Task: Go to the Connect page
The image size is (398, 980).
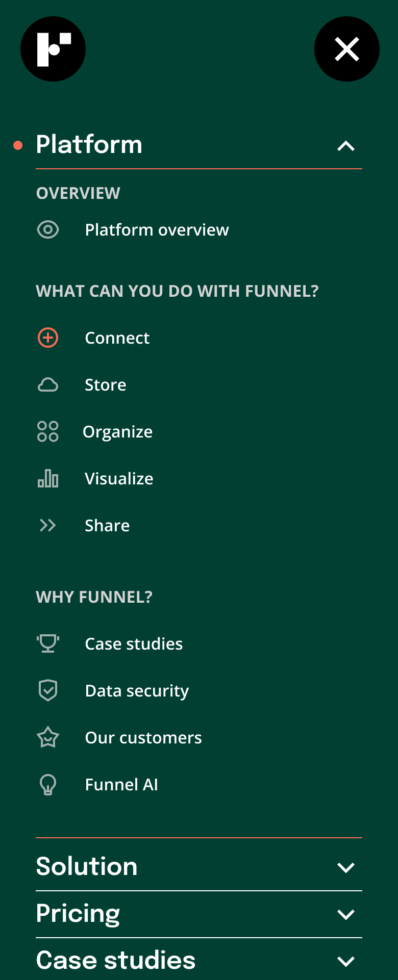Action: coord(117,338)
